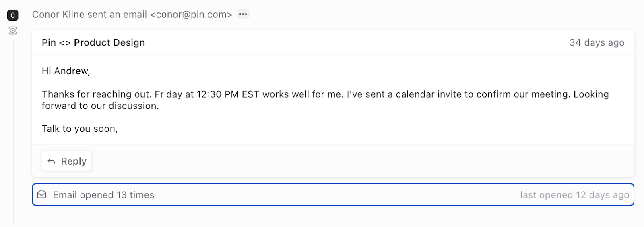This screenshot has width=644, height=227.
Task: Click the reply arrow icon
Action: [x=51, y=161]
